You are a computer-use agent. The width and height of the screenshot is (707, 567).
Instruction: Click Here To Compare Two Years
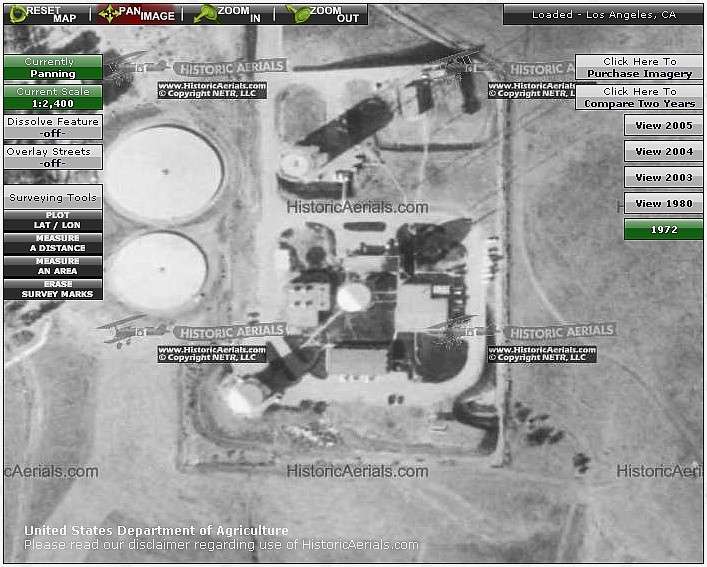[639, 97]
